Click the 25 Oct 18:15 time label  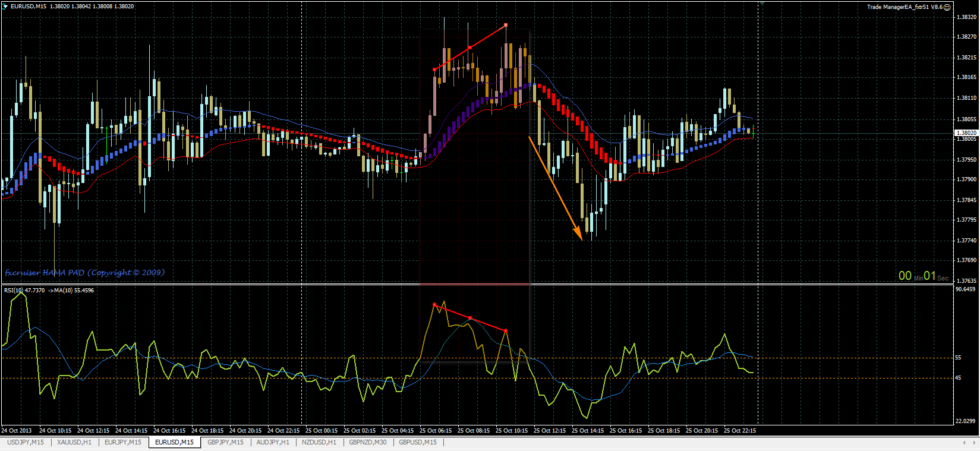point(664,431)
